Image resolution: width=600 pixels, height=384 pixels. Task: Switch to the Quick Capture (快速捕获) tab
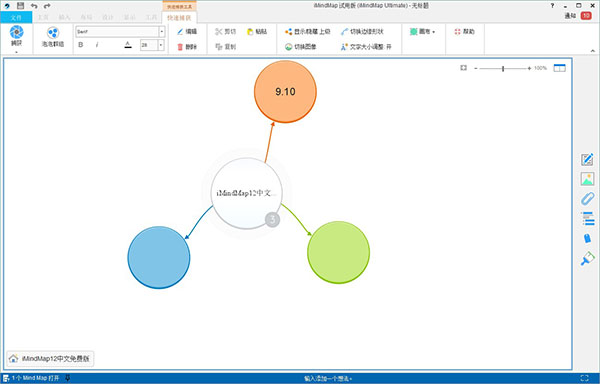(179, 18)
